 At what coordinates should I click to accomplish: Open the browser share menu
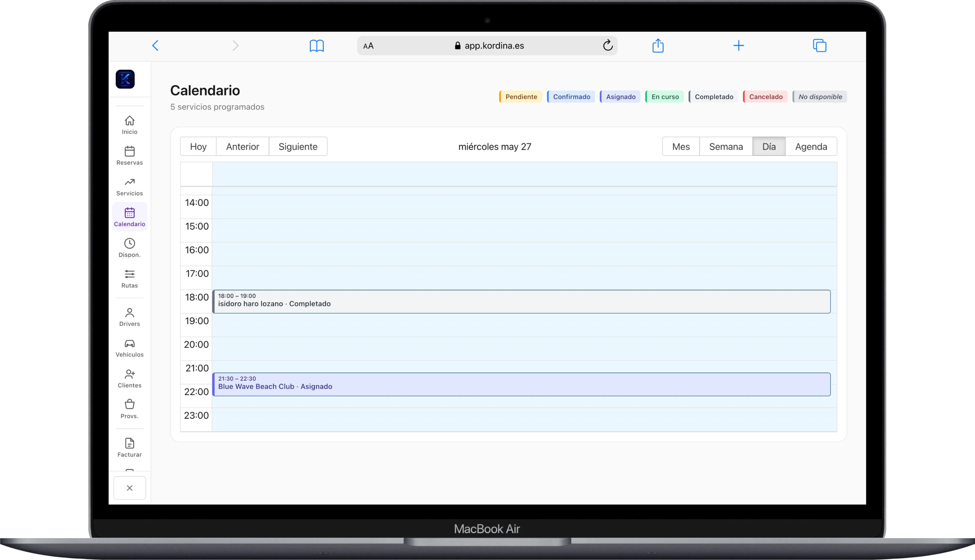(x=658, y=45)
